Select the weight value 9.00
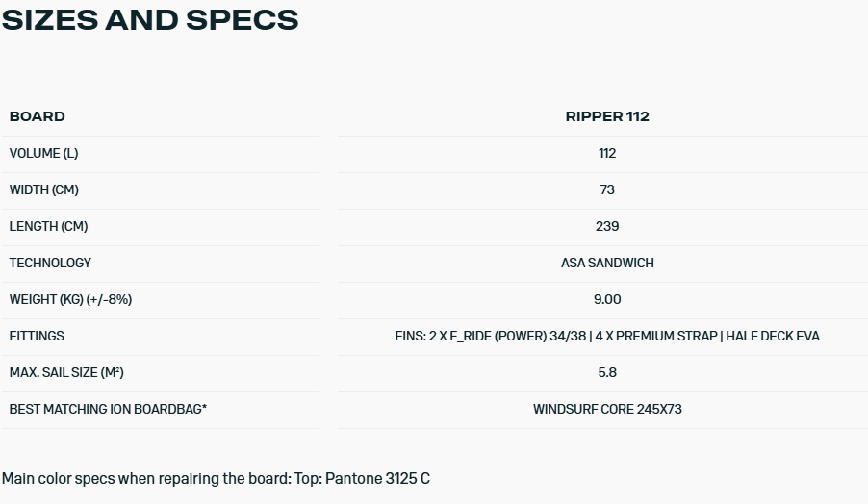 click(607, 299)
